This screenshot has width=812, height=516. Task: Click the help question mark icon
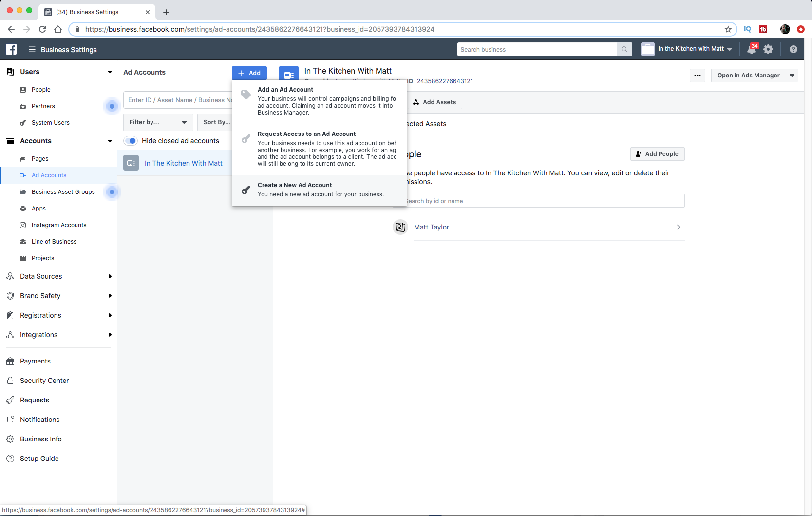click(793, 49)
